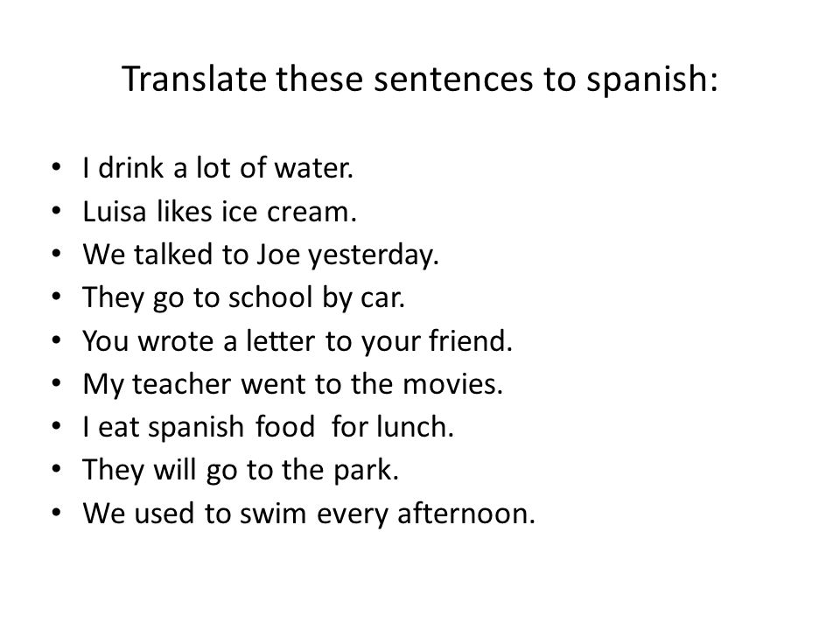
Task: Click on 'We talked to Joe yesterday.'
Action: point(261,255)
